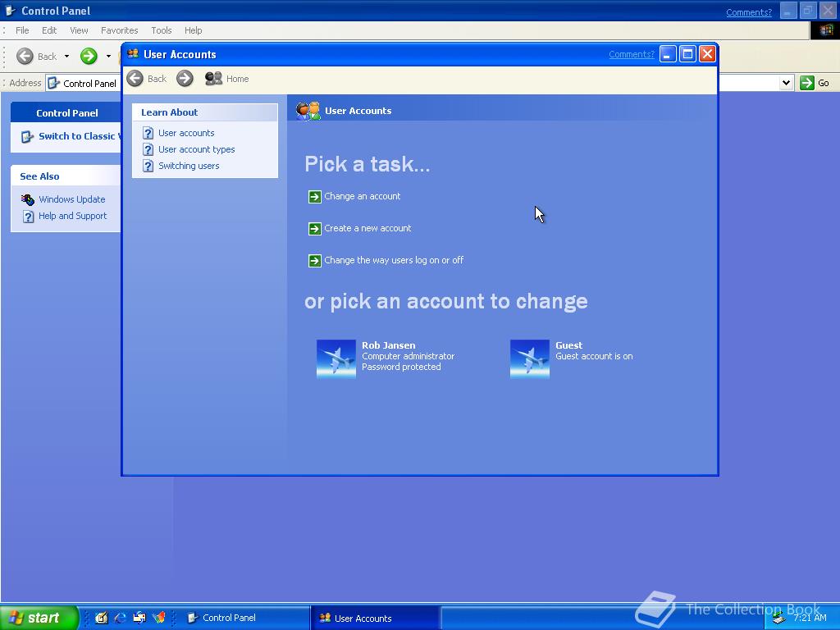Open the Tools menu

point(162,30)
